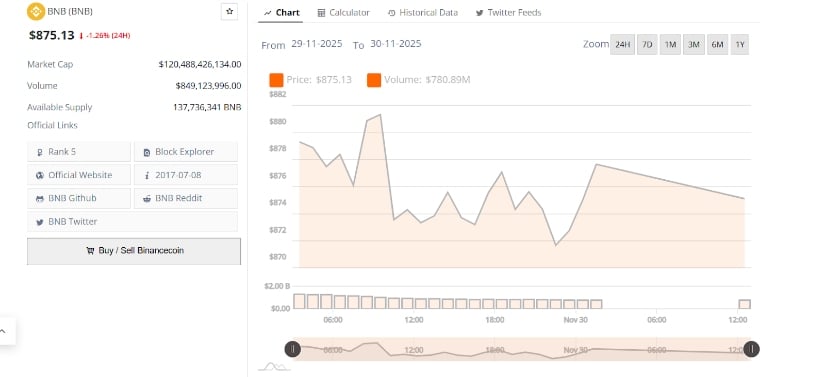Zoom chart to 7D

point(647,45)
